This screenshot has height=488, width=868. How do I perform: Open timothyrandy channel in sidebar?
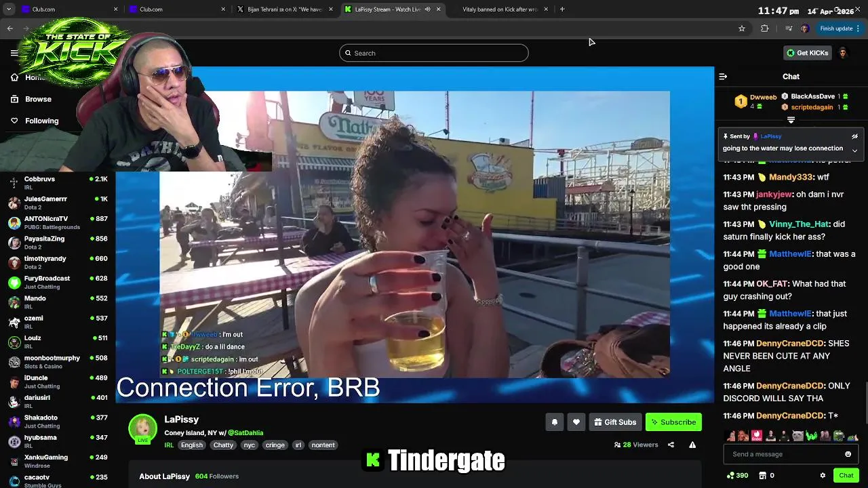(x=58, y=262)
